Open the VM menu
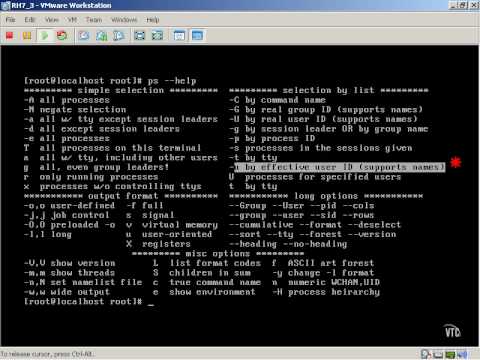This screenshot has width=480, height=360. click(x=72, y=20)
